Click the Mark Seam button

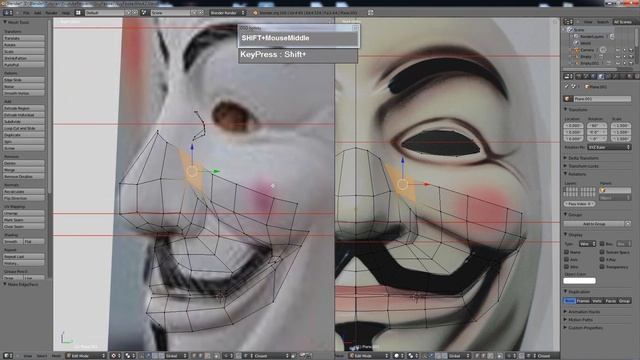(24, 220)
